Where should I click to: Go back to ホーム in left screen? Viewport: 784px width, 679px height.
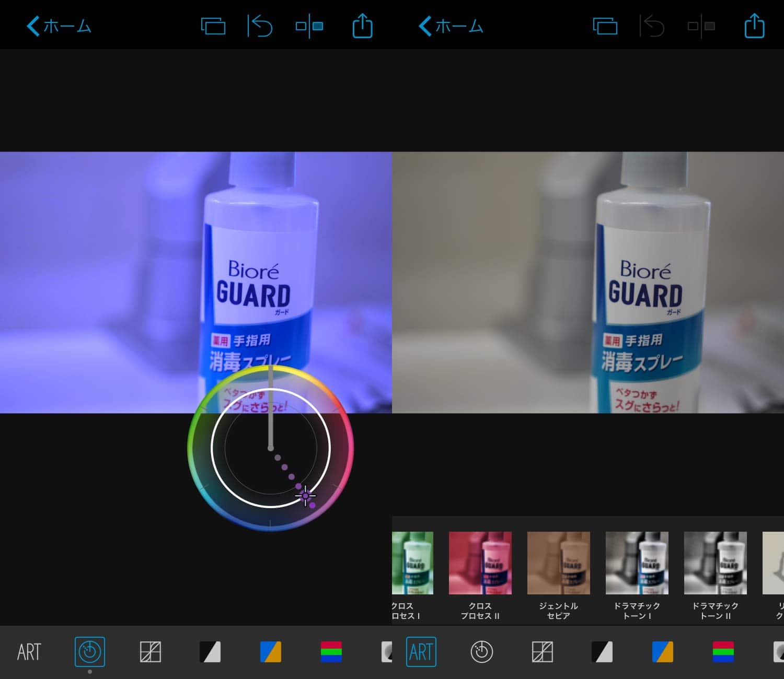pos(59,26)
